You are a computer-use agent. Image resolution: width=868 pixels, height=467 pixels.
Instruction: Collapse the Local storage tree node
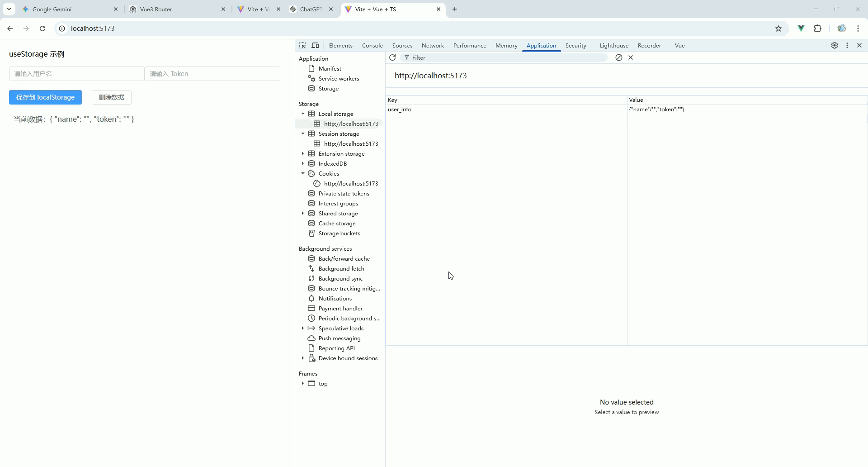click(303, 114)
